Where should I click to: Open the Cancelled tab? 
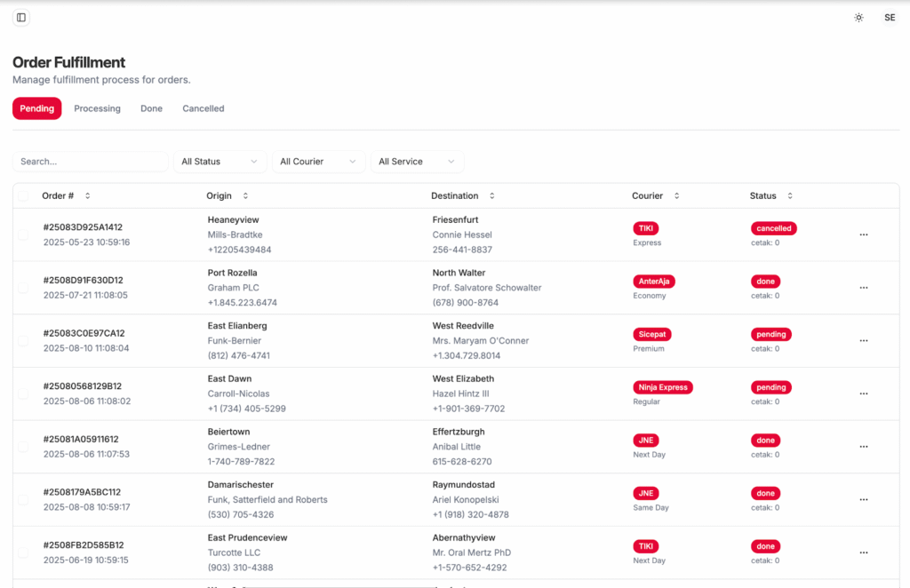[x=204, y=108]
